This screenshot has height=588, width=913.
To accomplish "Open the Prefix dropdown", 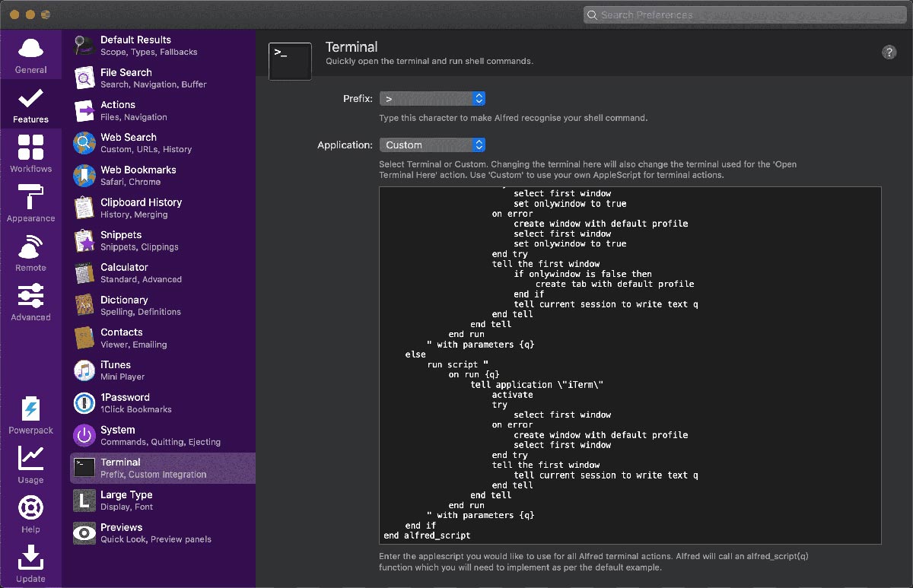I will tap(432, 98).
